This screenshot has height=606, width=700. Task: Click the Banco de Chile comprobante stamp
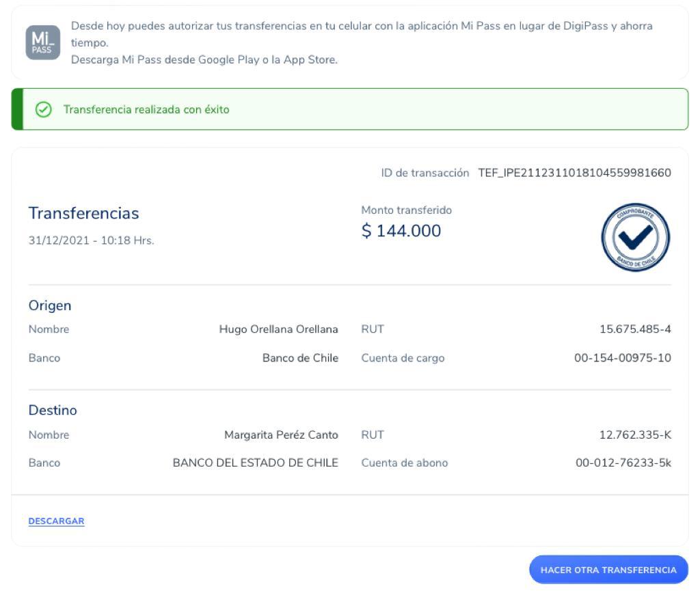(635, 238)
